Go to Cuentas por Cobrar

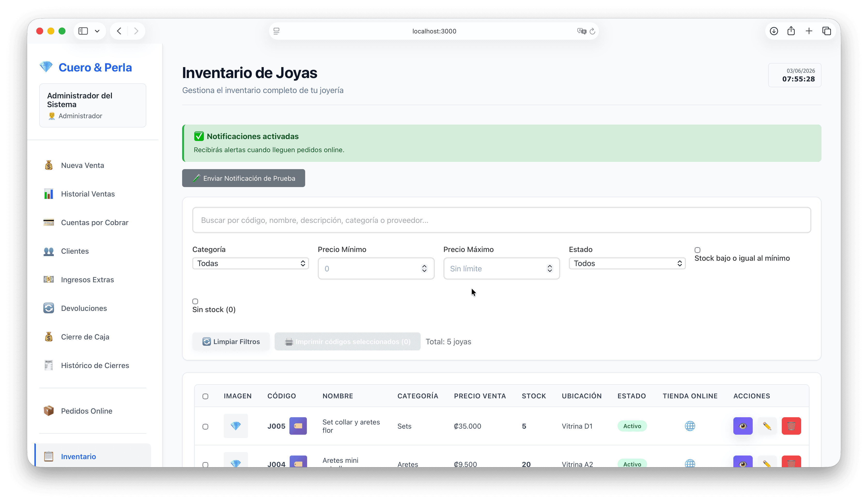pos(93,223)
